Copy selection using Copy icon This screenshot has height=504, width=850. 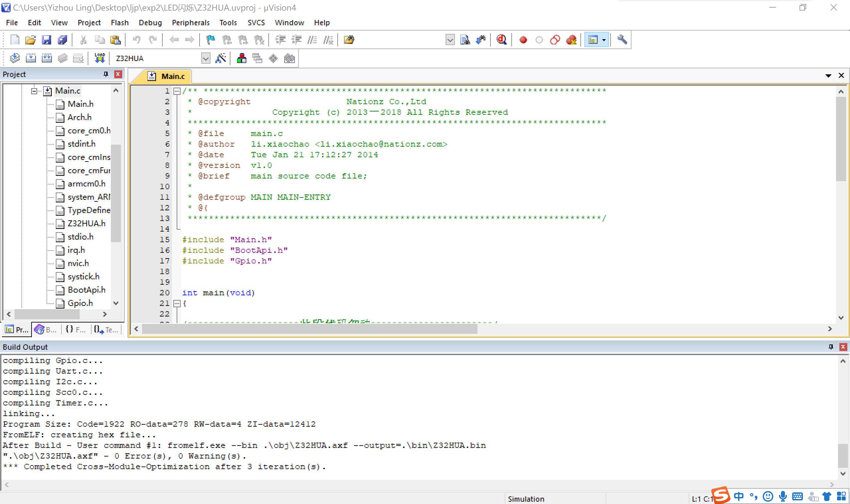99,40
